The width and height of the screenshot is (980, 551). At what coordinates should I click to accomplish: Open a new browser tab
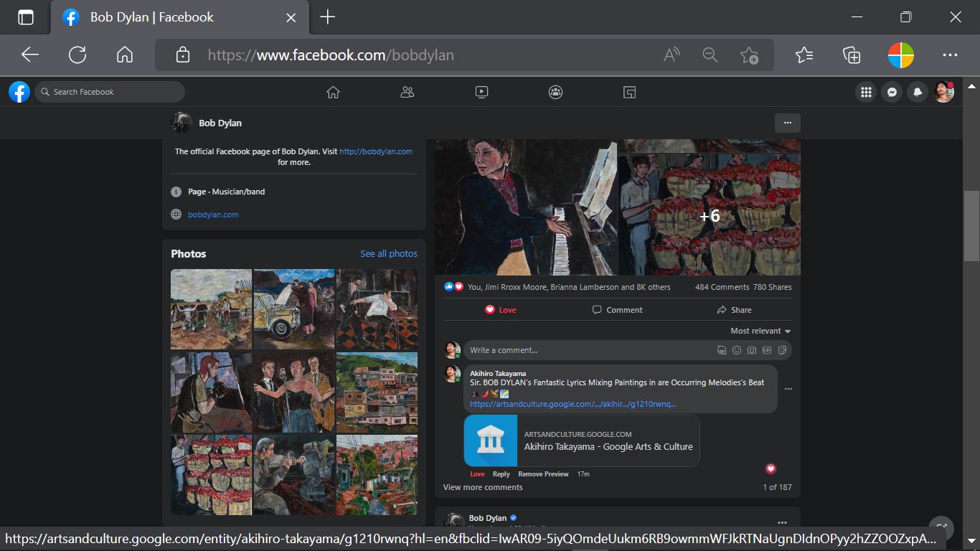(x=327, y=17)
